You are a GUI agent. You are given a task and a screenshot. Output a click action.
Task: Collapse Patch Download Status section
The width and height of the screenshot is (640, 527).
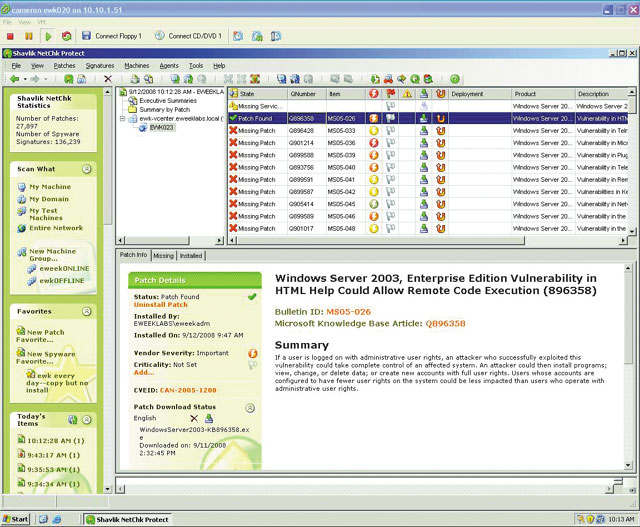250,407
